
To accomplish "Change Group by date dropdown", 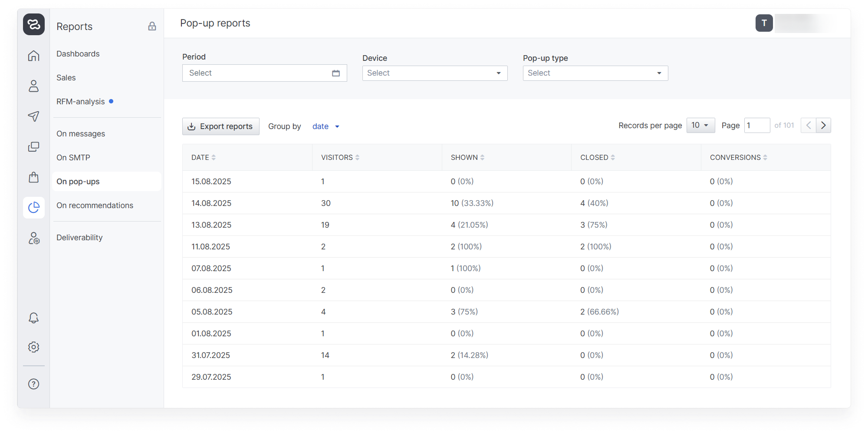I will click(325, 126).
